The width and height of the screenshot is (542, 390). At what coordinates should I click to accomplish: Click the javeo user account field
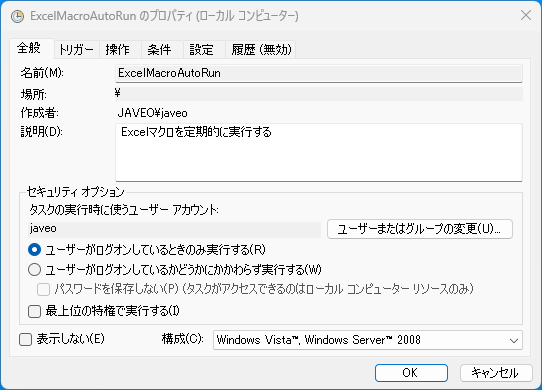(174, 229)
